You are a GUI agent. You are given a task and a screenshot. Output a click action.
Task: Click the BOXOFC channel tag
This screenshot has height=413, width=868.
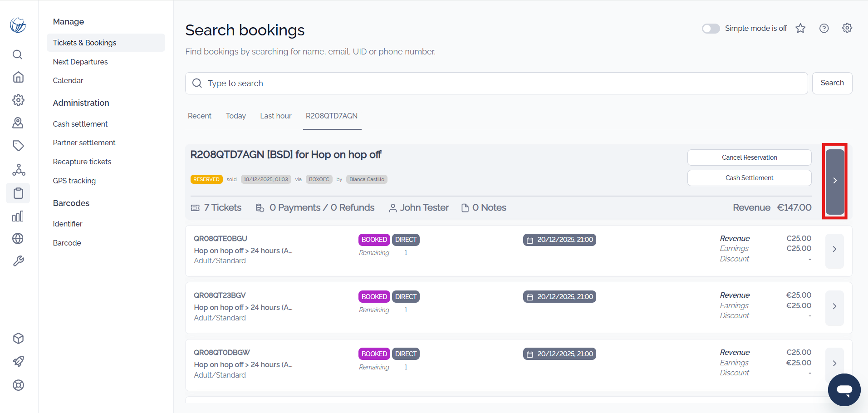319,179
